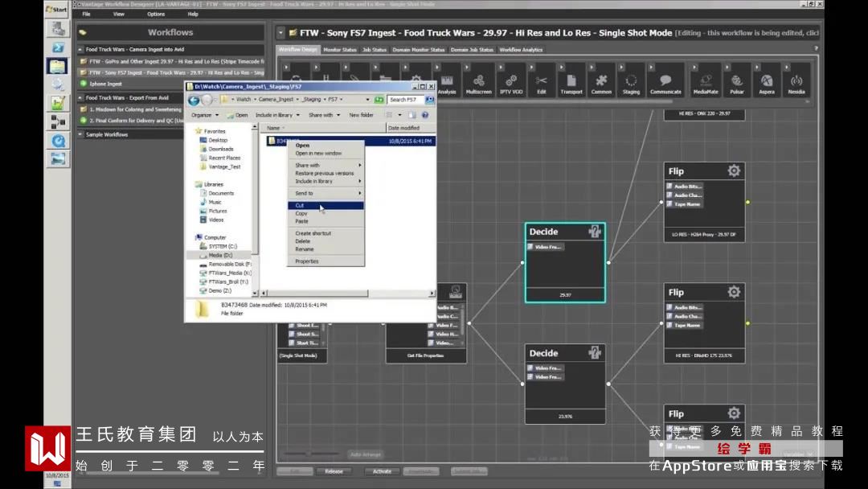Viewport: 868px width, 489px height.
Task: Switch to the Monitor Status tab
Action: click(339, 50)
